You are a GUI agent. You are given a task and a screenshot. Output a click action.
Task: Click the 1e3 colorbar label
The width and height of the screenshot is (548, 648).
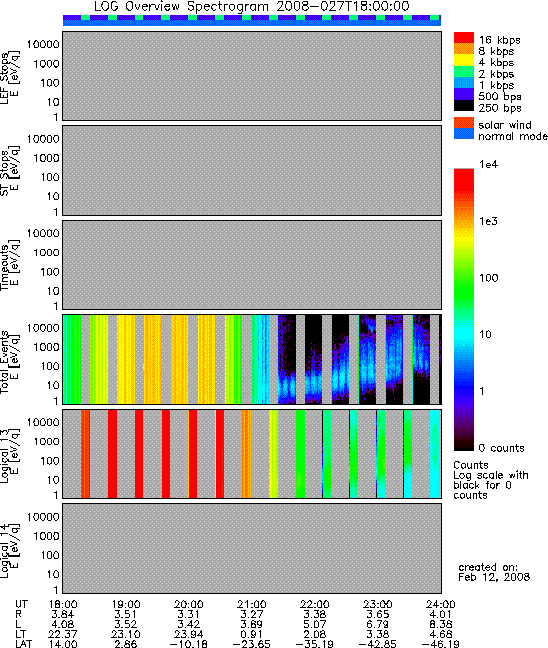pos(488,221)
